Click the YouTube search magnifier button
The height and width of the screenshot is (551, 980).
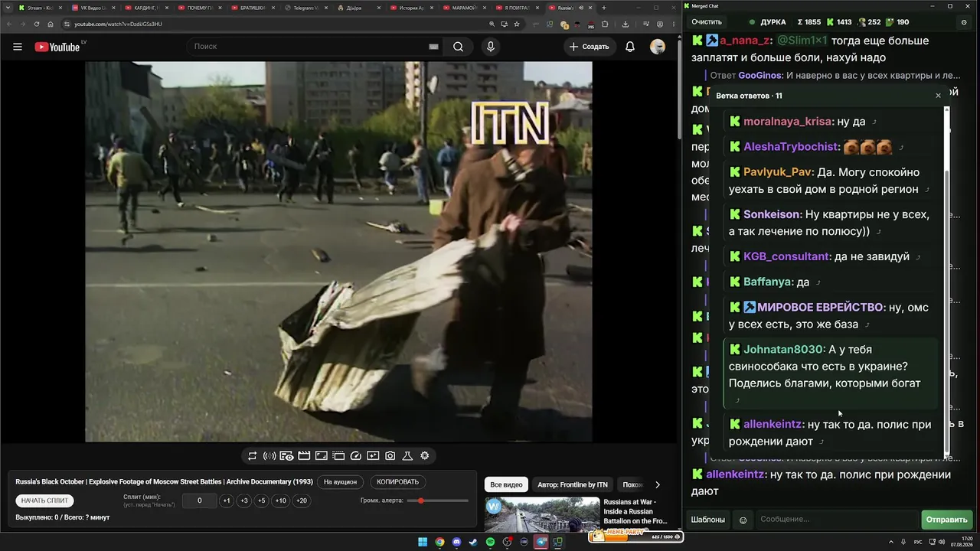(458, 47)
